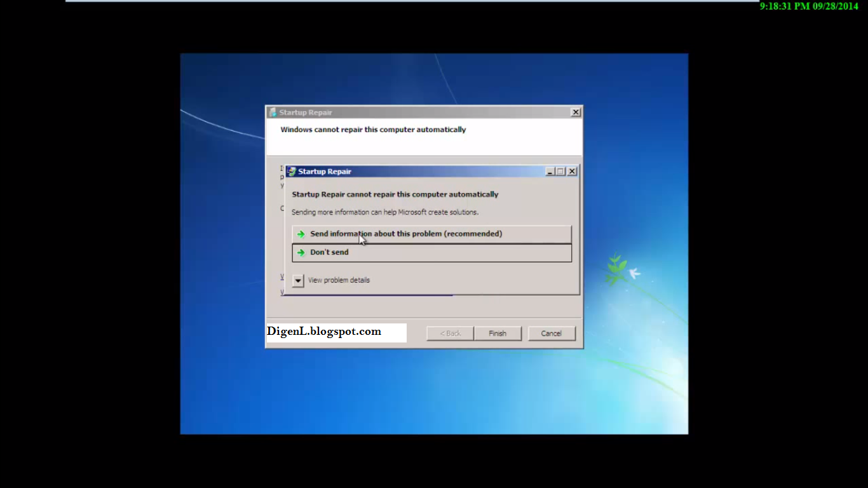Click the green timestamp 9:18:31 PM 09/28/2014
868x488 pixels.
809,6
